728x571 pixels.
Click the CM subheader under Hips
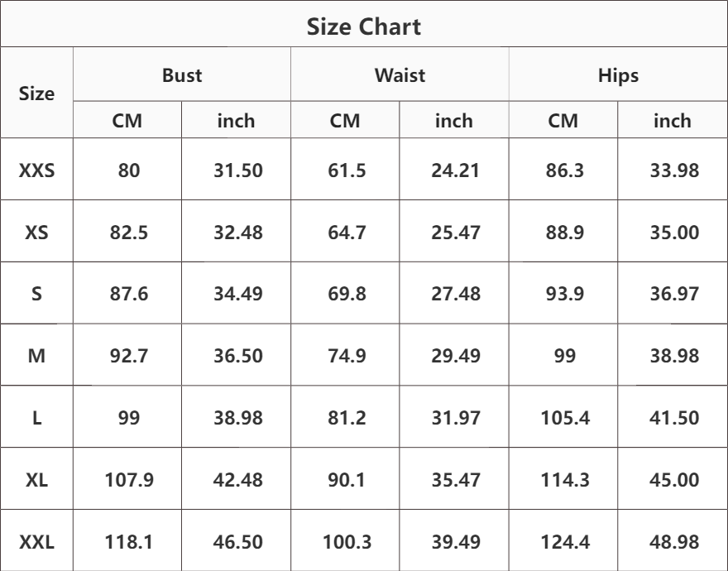click(x=563, y=121)
